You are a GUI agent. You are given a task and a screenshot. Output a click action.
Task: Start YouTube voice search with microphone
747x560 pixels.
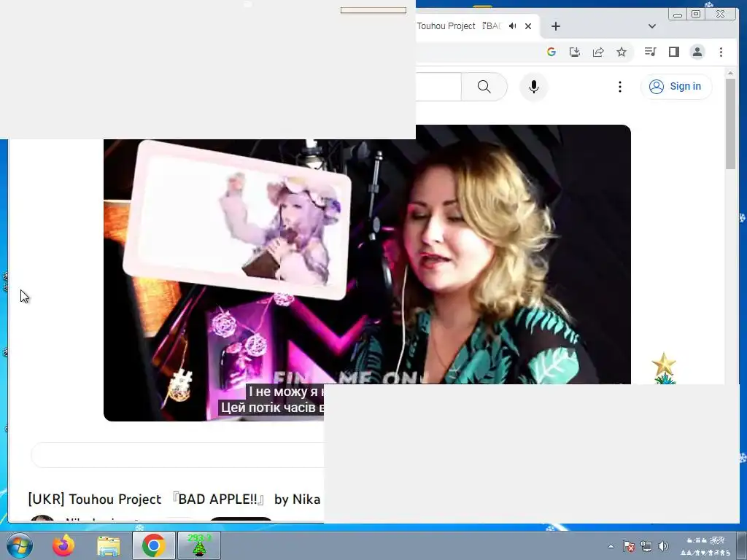[x=533, y=87]
